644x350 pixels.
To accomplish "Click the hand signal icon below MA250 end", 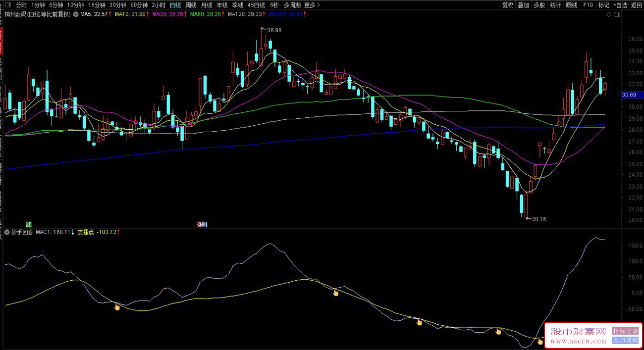I will tap(540, 341).
